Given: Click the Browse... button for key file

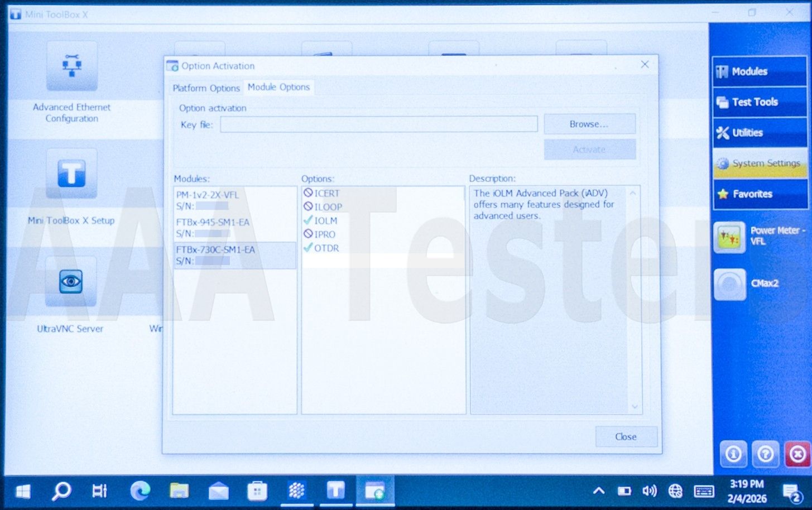Looking at the screenshot, I should [589, 124].
